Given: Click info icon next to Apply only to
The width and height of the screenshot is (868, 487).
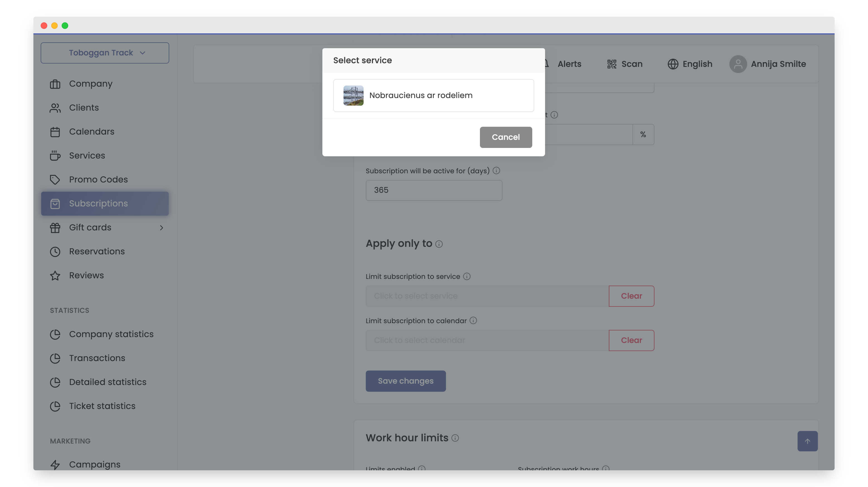Looking at the screenshot, I should pos(439,244).
